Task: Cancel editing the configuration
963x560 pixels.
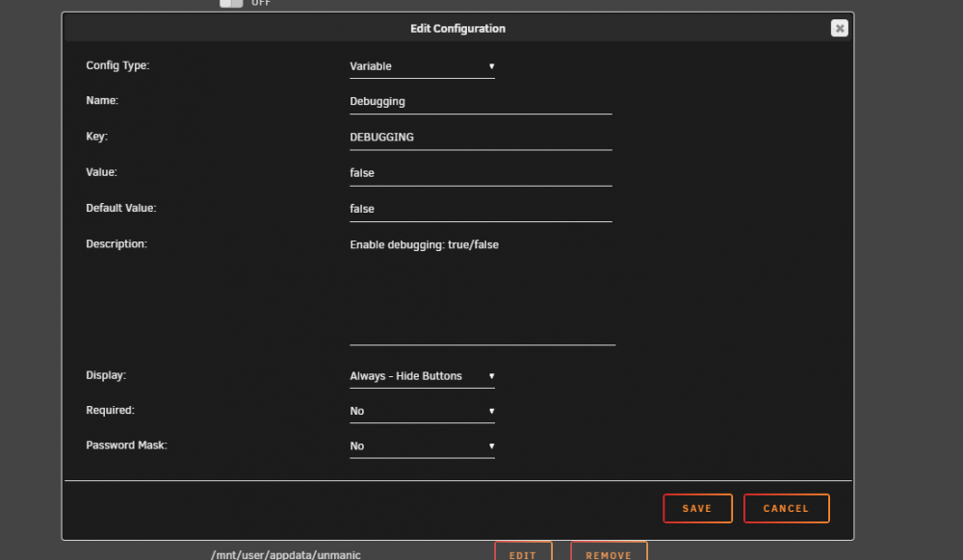Action: [786, 508]
